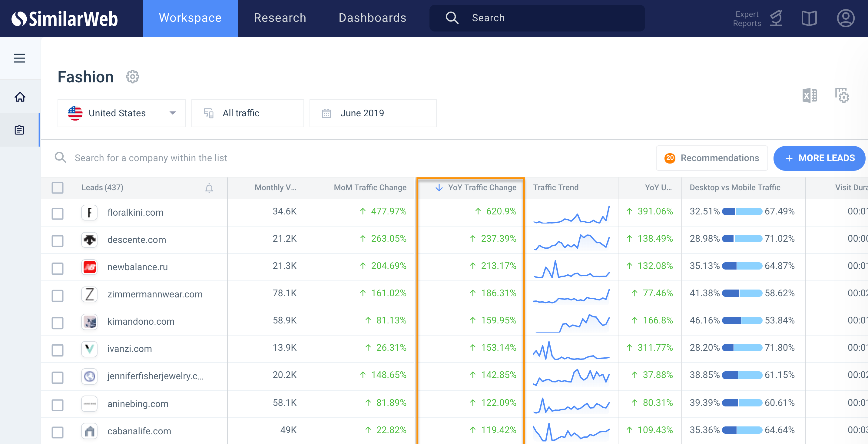Open the hamburger sidebar menu
The height and width of the screenshot is (444, 868).
[x=20, y=58]
